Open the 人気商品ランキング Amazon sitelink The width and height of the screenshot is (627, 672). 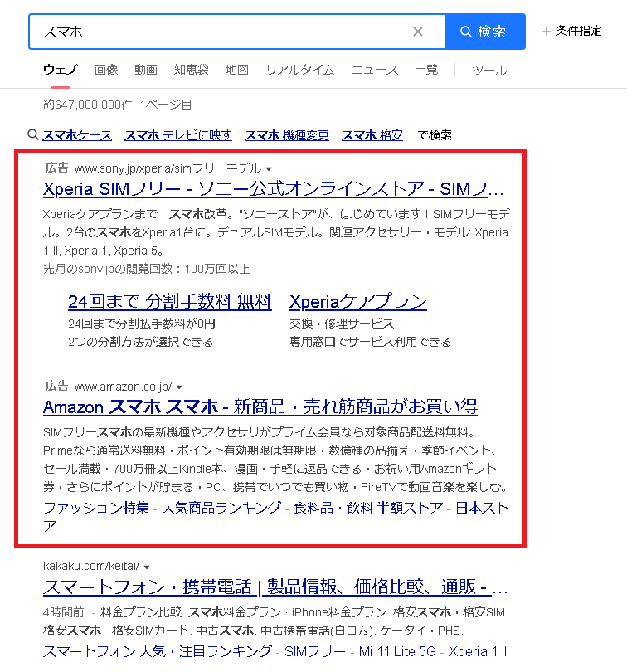click(x=221, y=508)
